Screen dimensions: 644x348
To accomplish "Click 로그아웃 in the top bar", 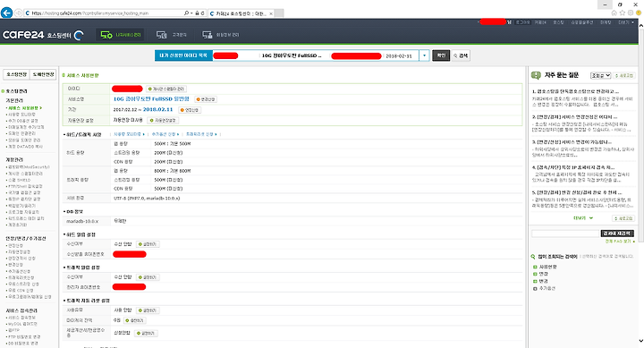I will pos(523,22).
